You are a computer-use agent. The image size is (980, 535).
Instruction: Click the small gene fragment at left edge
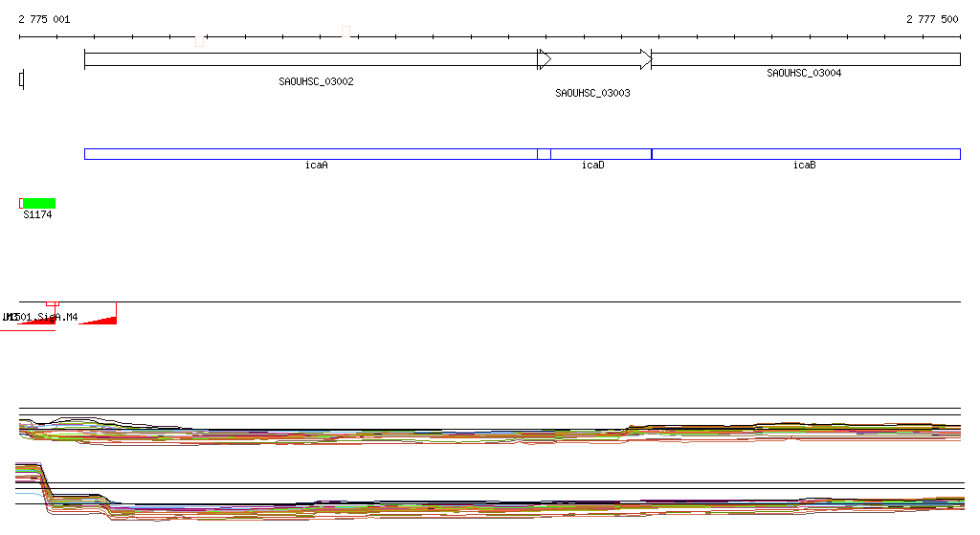pos(21,79)
